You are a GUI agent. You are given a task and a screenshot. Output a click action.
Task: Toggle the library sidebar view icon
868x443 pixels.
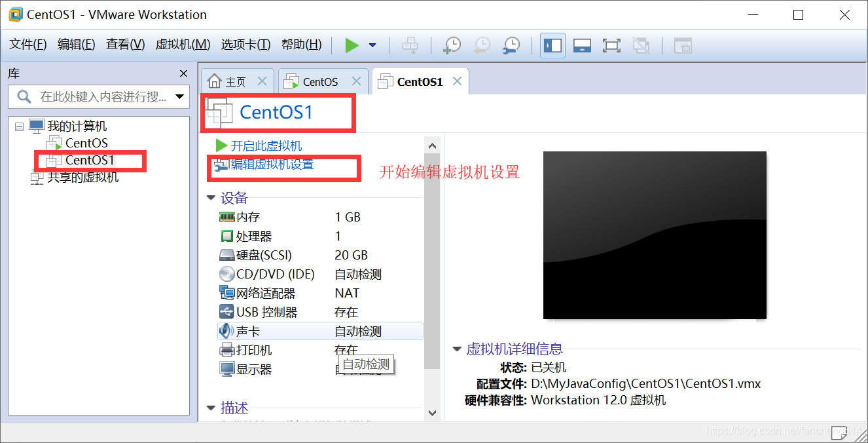pyautogui.click(x=552, y=45)
